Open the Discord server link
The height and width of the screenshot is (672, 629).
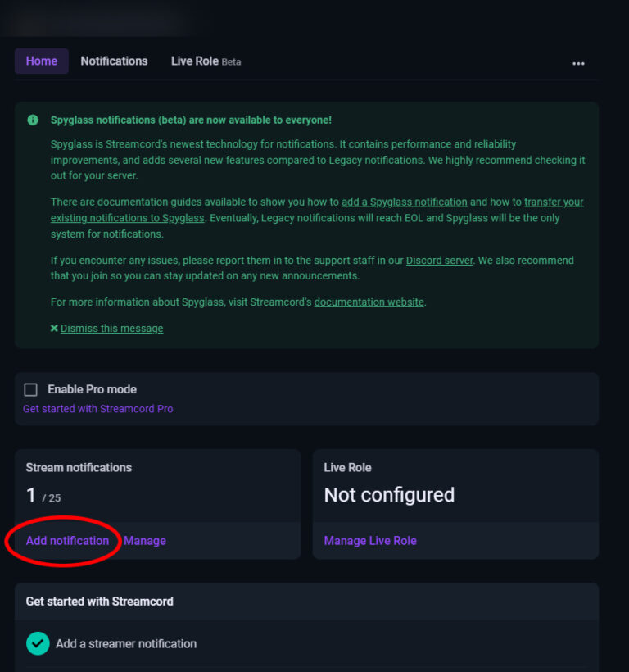click(440, 260)
